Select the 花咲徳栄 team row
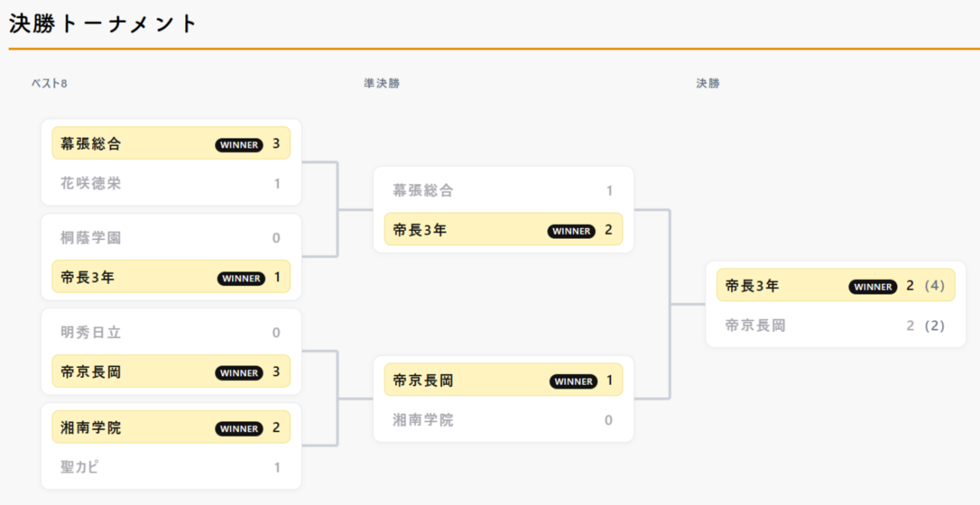 point(171,184)
